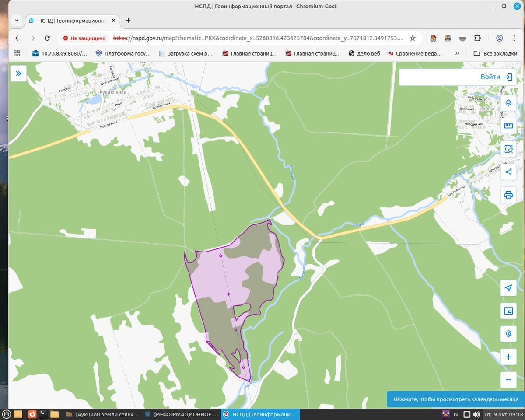Reload the current page

click(47, 38)
